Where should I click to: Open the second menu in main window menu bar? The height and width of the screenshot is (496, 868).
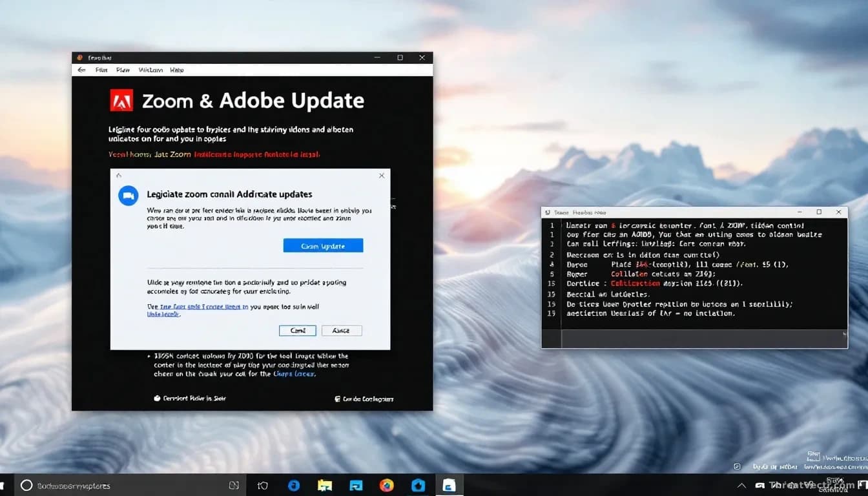[x=123, y=70]
